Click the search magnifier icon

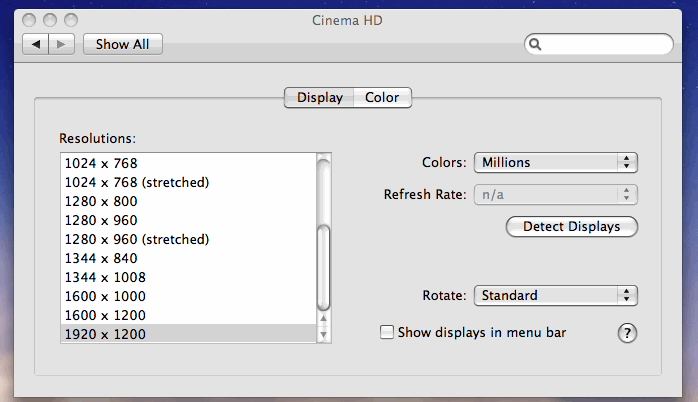coord(536,44)
